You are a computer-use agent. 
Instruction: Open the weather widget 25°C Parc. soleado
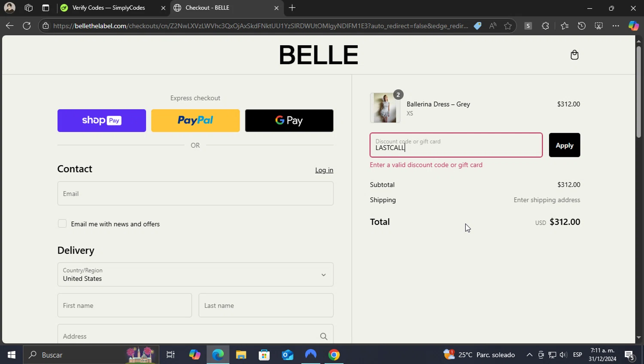(480, 355)
